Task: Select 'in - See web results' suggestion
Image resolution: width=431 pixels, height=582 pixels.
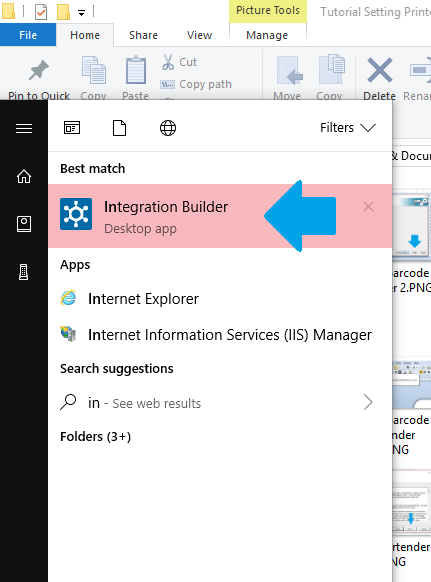Action: (x=220, y=403)
